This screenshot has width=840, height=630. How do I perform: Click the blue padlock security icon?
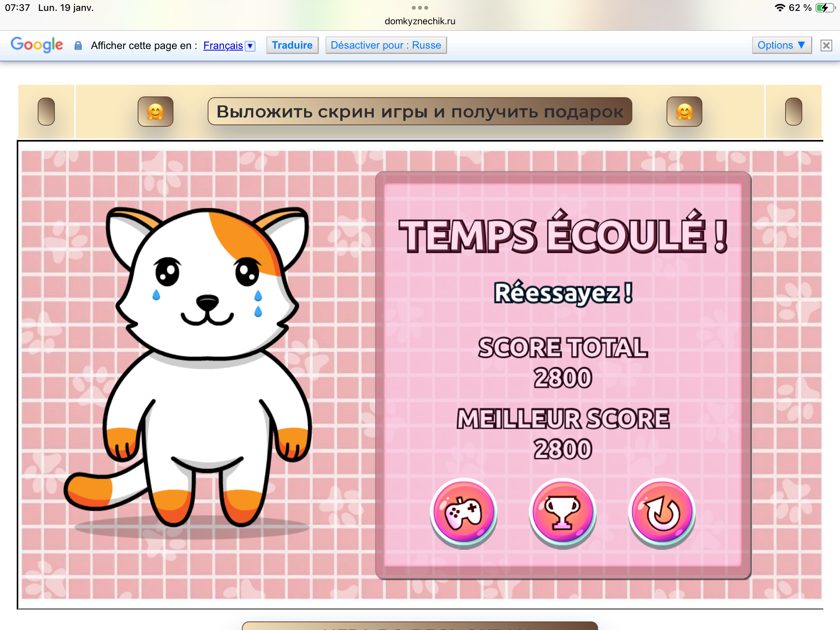(78, 45)
